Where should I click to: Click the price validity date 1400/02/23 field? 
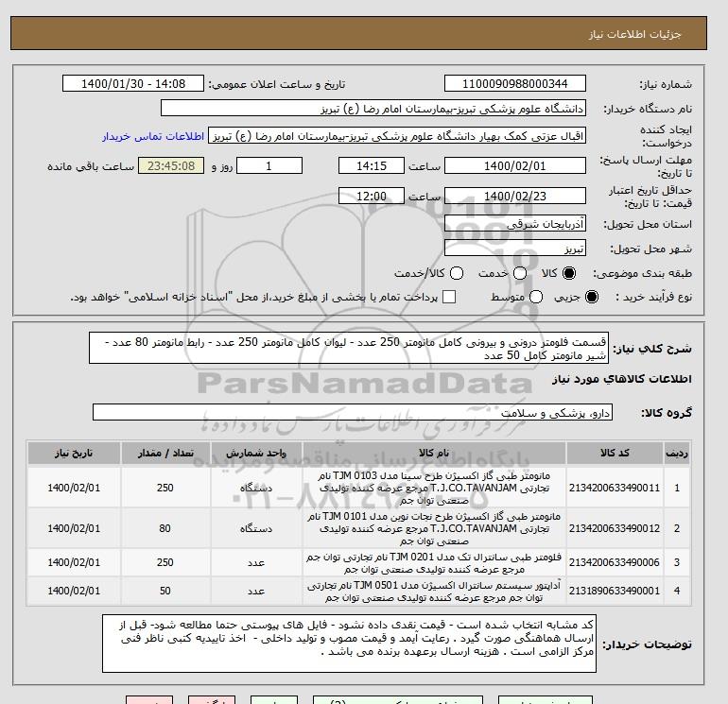coord(515,196)
